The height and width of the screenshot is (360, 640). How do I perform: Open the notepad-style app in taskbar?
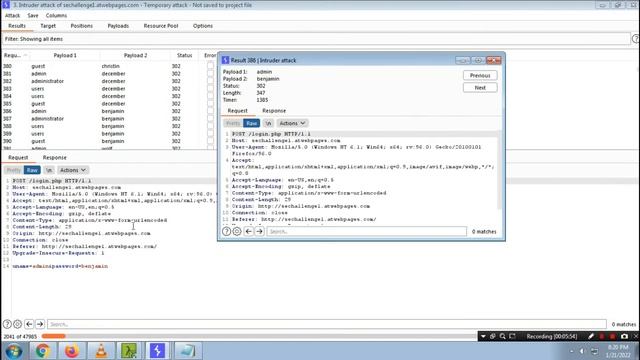187,351
